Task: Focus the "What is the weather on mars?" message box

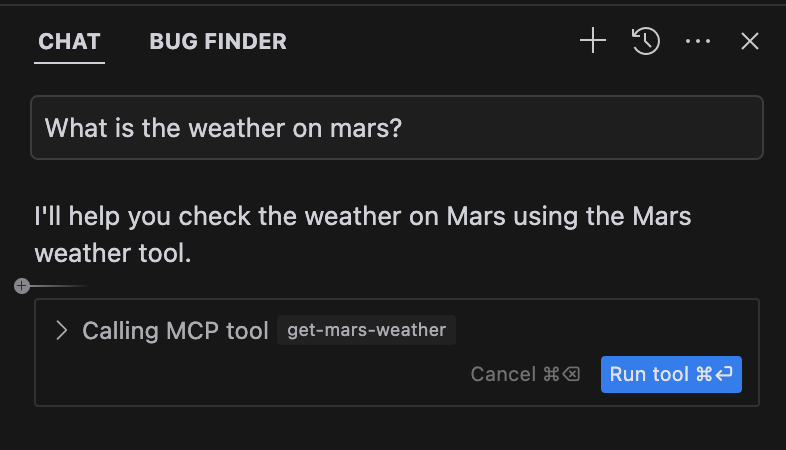Action: [397, 128]
